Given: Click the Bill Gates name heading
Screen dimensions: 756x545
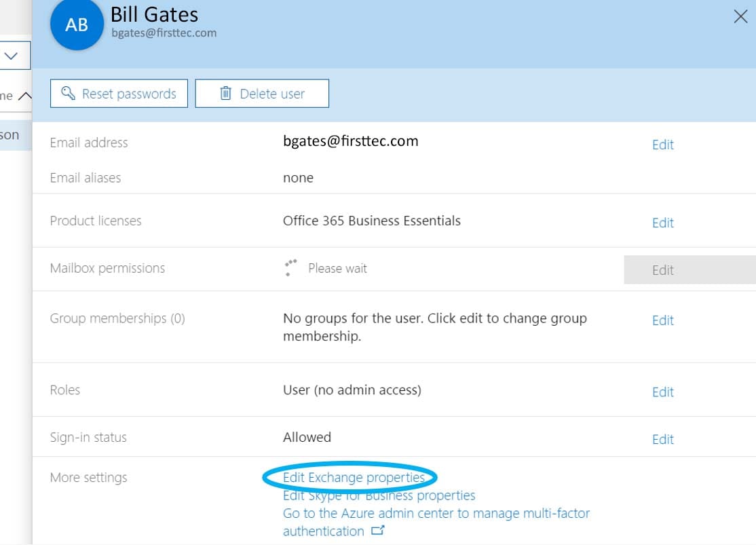Looking at the screenshot, I should [155, 14].
